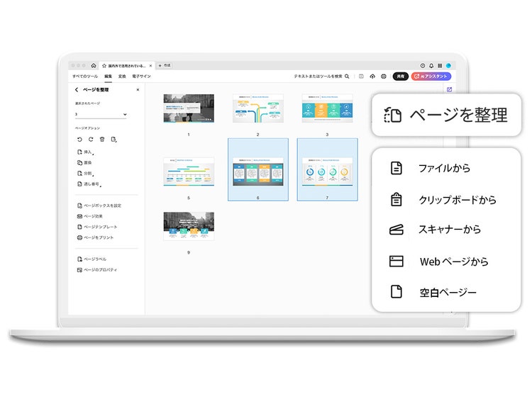This screenshot has width=532, height=399.
Task: Go back from ページを整理 panel
Action: coord(77,89)
